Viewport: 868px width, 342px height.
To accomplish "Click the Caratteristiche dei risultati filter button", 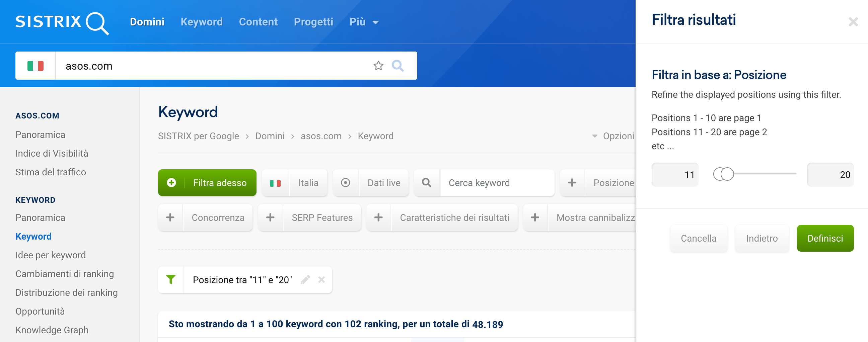I will pos(442,218).
